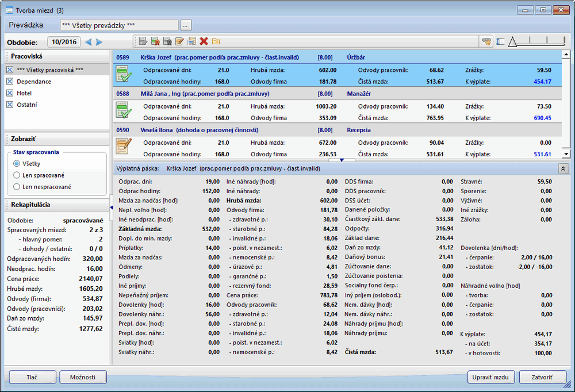Toggle the Ostatní workplace checkbox

pyautogui.click(x=9, y=105)
